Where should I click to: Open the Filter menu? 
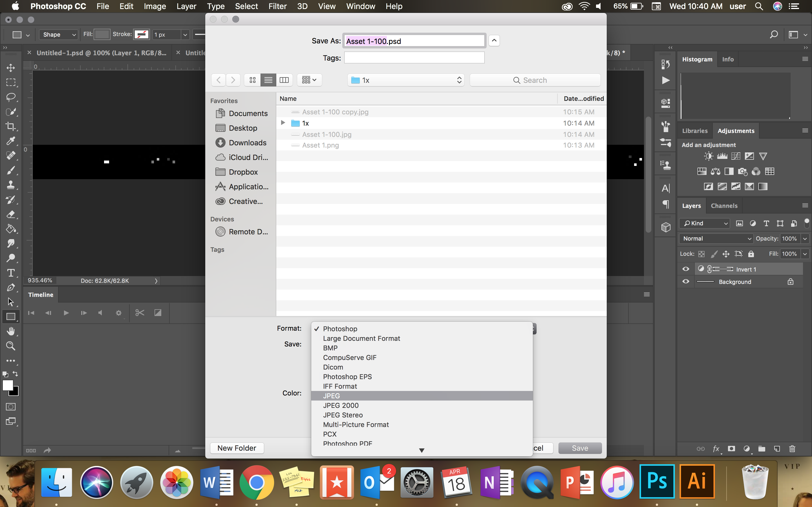(277, 6)
